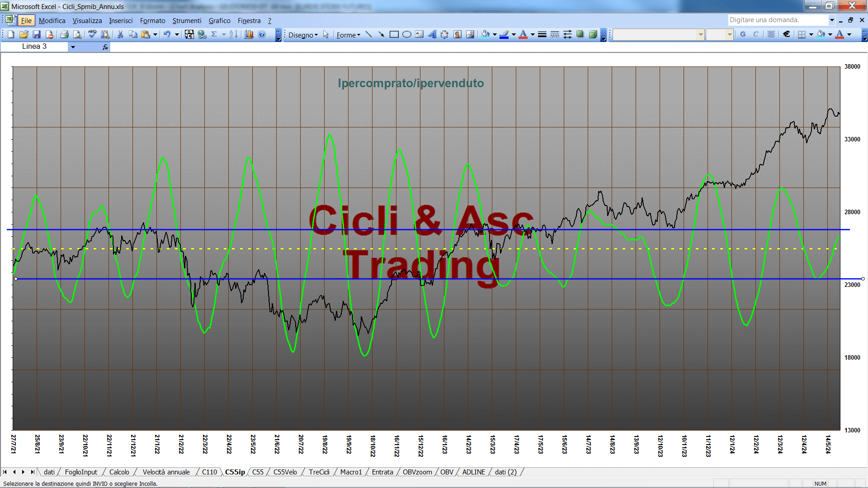868x488 pixels.
Task: Open the paste options dropdown arrow
Action: tap(155, 34)
